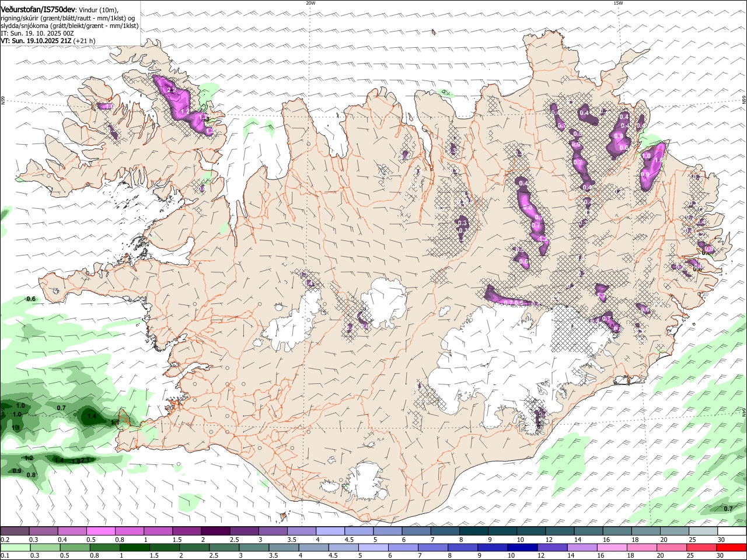Click the darkest blue rain swatch between 10 and 12
The image size is (747, 560).
(522, 547)
